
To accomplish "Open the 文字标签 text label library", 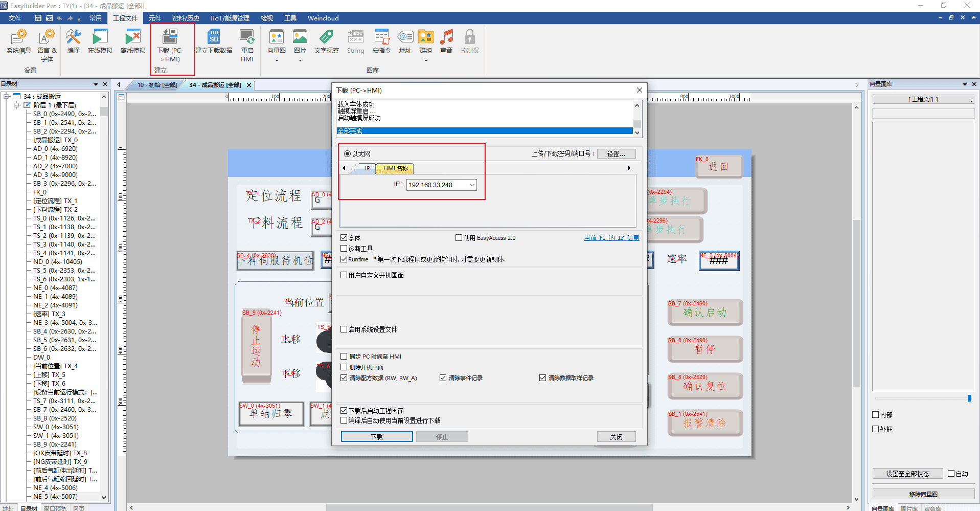I will tap(326, 41).
